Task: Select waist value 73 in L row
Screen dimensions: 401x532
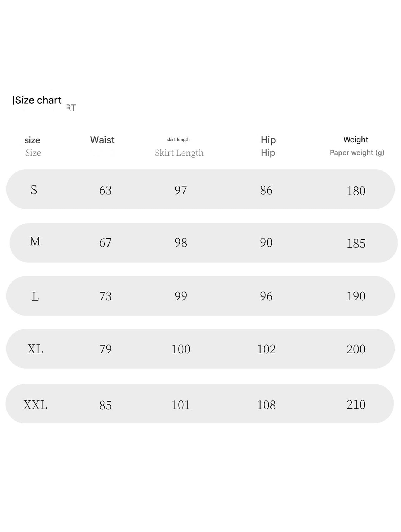Action: [x=106, y=296]
